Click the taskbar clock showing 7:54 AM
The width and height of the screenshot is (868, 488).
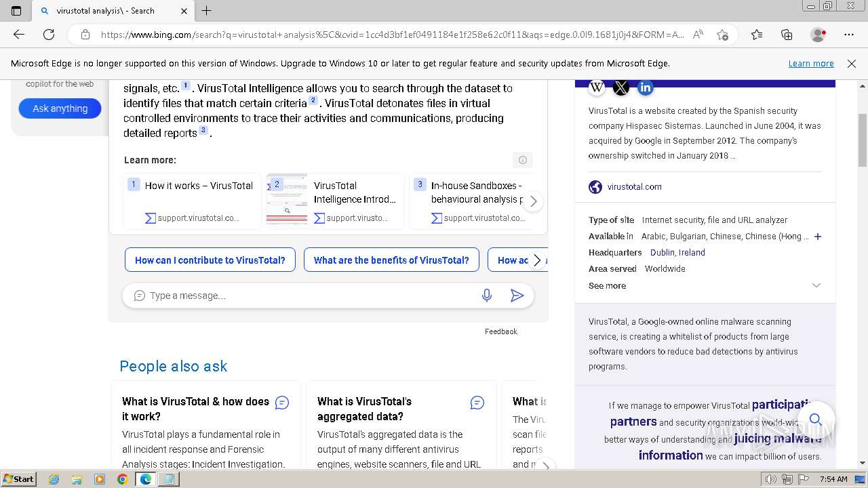[x=833, y=479]
